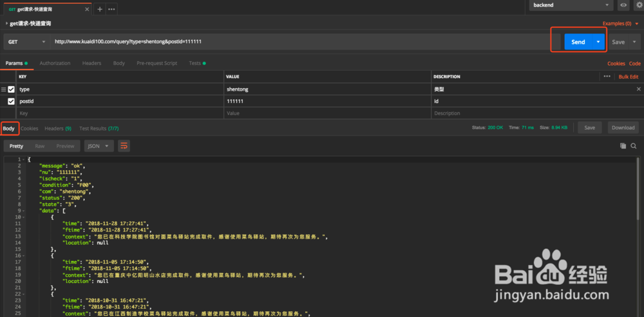Open the backend environment dropdown

click(x=571, y=5)
